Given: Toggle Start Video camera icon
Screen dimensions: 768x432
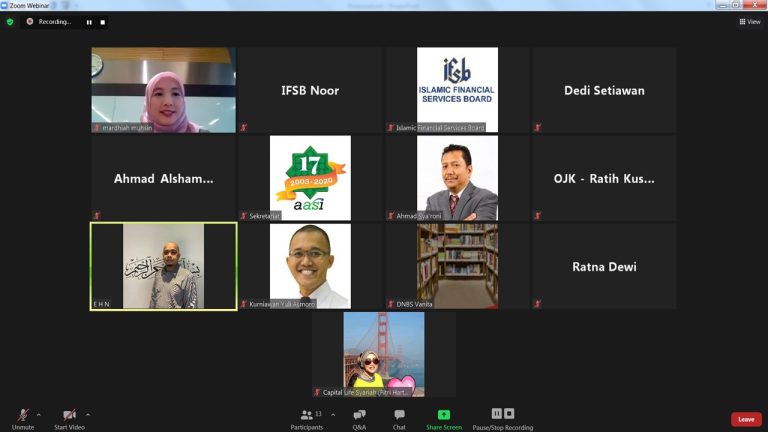Looking at the screenshot, I should 70,415.
